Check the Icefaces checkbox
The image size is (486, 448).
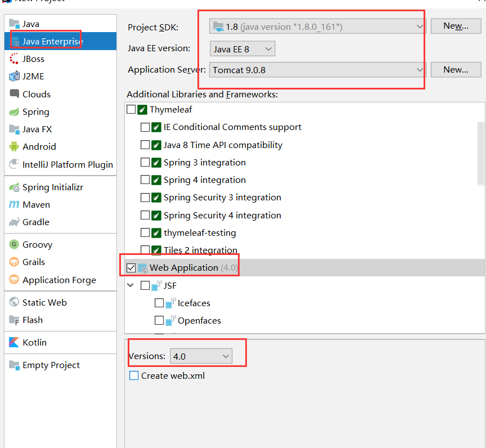(x=159, y=303)
